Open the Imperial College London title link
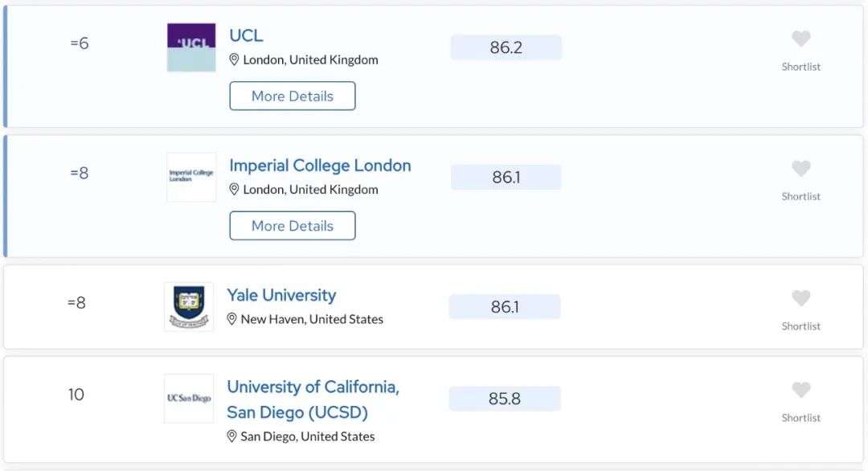 [x=320, y=165]
